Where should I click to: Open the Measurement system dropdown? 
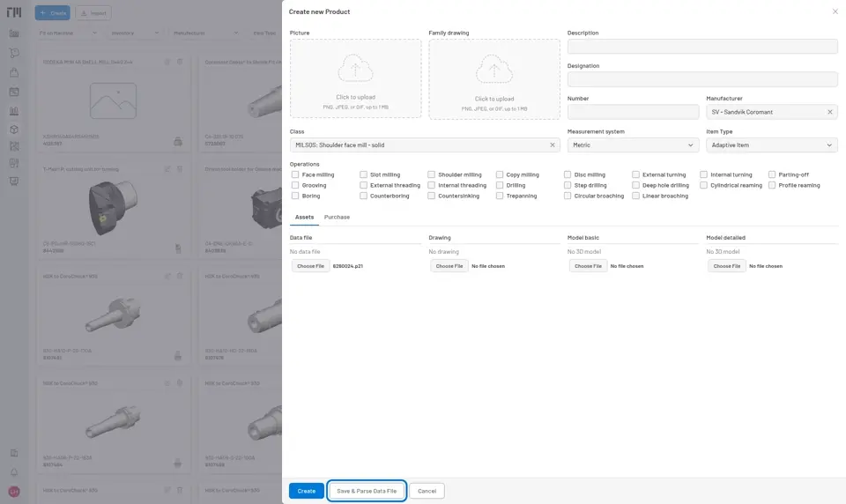[633, 145]
